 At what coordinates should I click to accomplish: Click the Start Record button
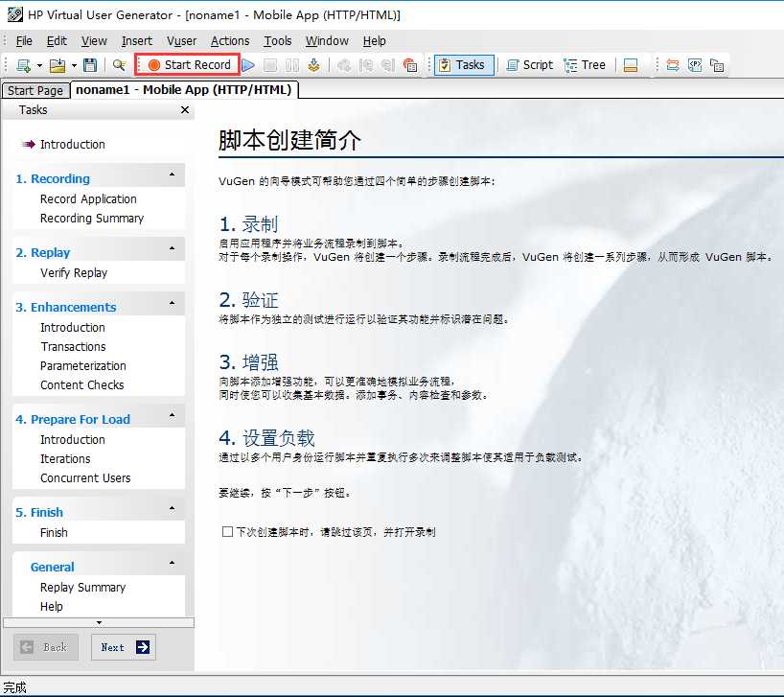[x=188, y=64]
